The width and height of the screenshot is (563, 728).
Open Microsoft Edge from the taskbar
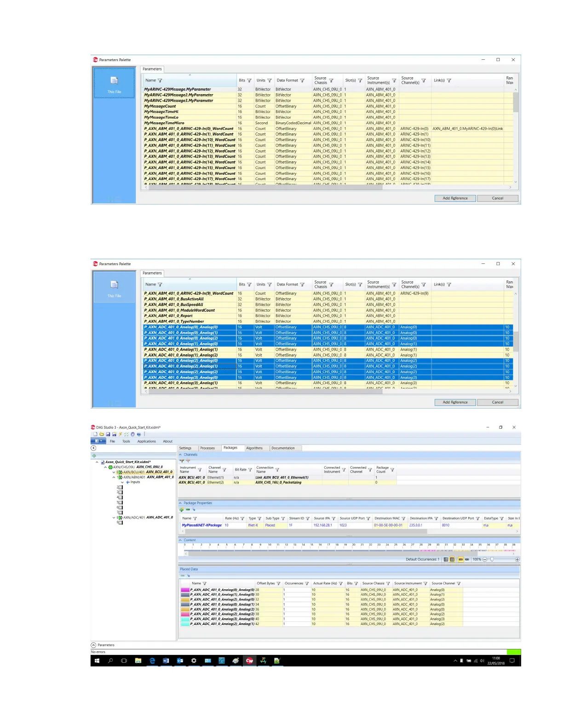tap(152, 660)
